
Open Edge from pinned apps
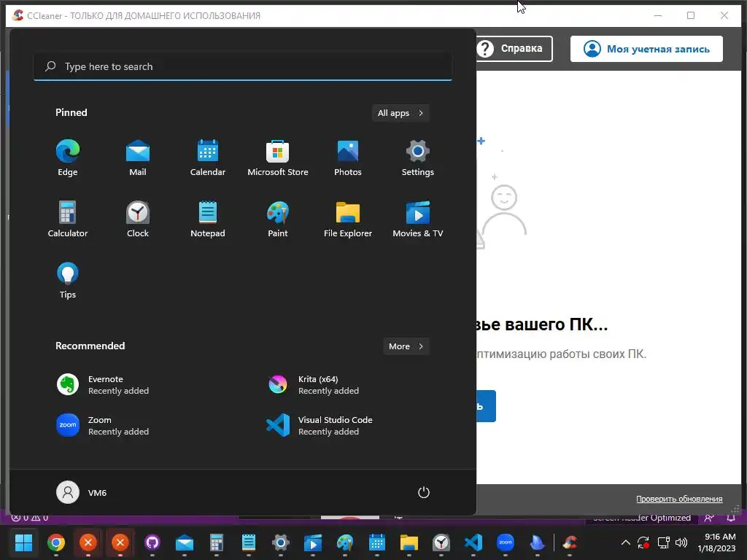[x=68, y=158]
